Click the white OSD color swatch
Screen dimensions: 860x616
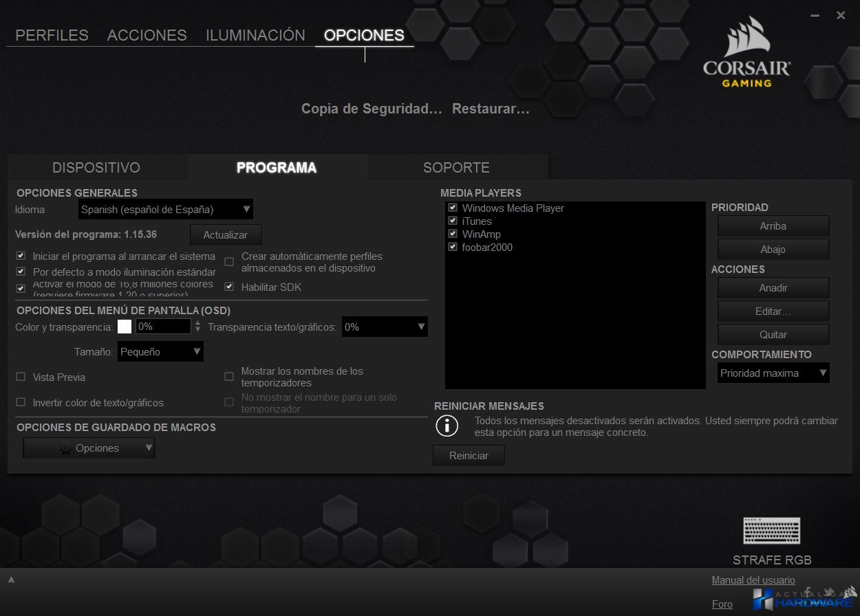tap(125, 327)
